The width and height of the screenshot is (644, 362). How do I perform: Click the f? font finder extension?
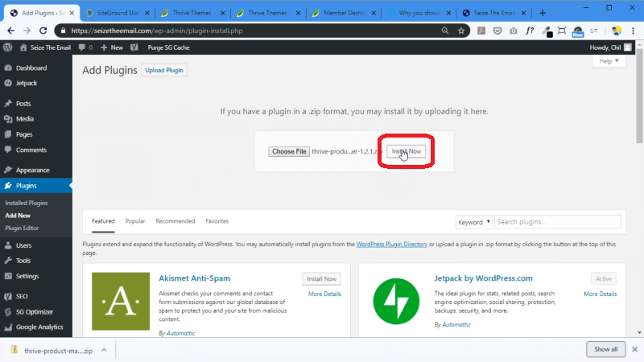coord(530,31)
